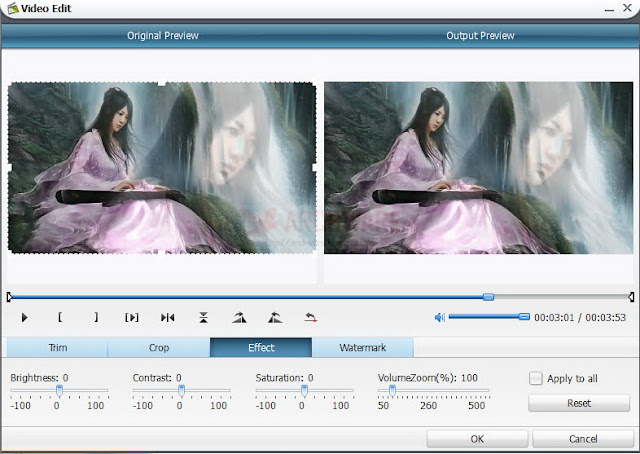This screenshot has width=640, height=454.
Task: Close the Video Edit window
Action: (x=628, y=8)
